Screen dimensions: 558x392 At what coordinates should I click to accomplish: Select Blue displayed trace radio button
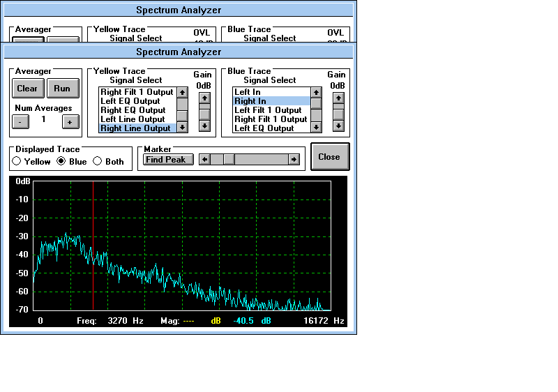click(61, 161)
